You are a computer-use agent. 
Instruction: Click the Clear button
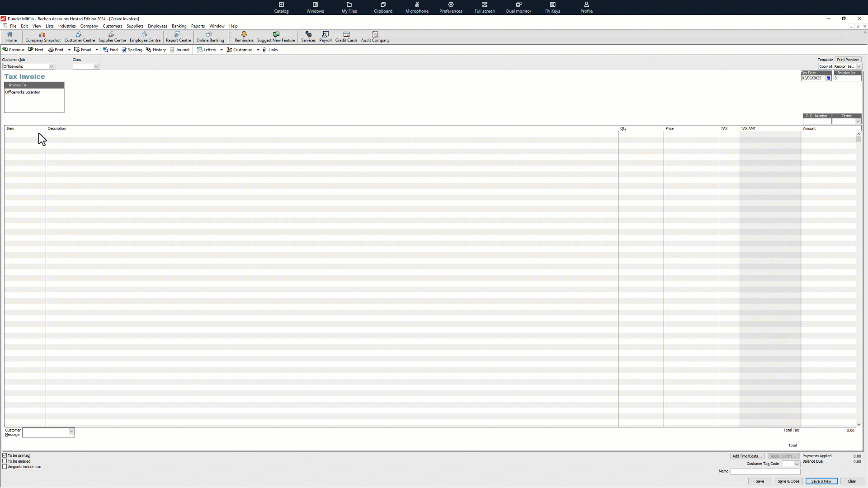852,481
